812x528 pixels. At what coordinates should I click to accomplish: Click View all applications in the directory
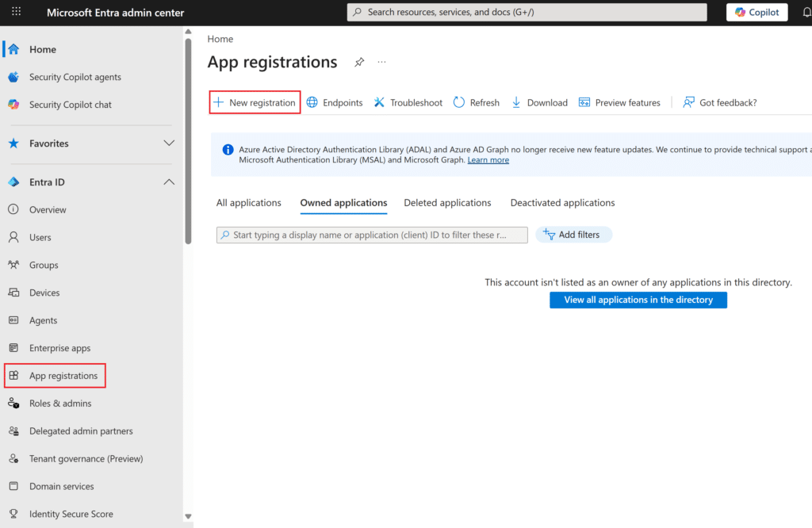pyautogui.click(x=638, y=300)
